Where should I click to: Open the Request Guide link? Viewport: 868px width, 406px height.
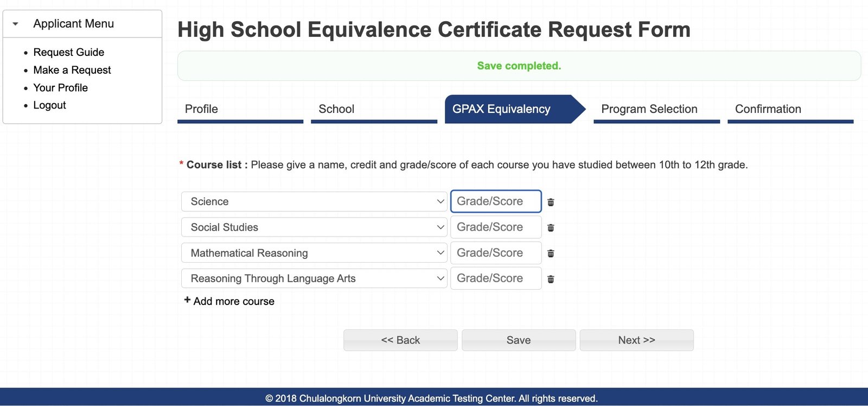coord(69,52)
